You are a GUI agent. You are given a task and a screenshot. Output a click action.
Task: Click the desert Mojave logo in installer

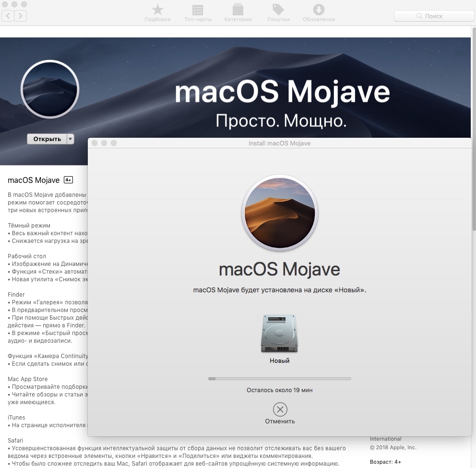click(280, 213)
